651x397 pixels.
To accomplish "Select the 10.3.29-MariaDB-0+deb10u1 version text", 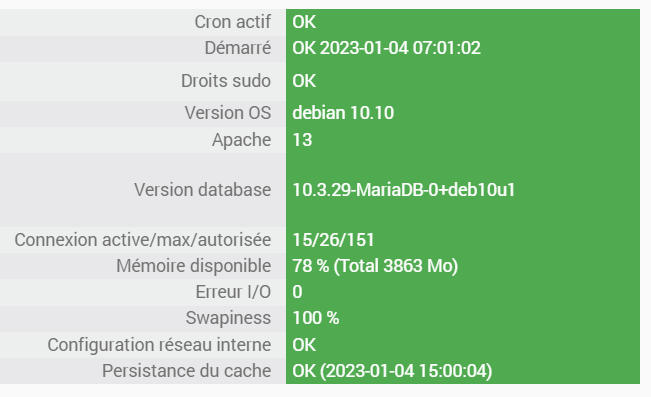I will (404, 190).
